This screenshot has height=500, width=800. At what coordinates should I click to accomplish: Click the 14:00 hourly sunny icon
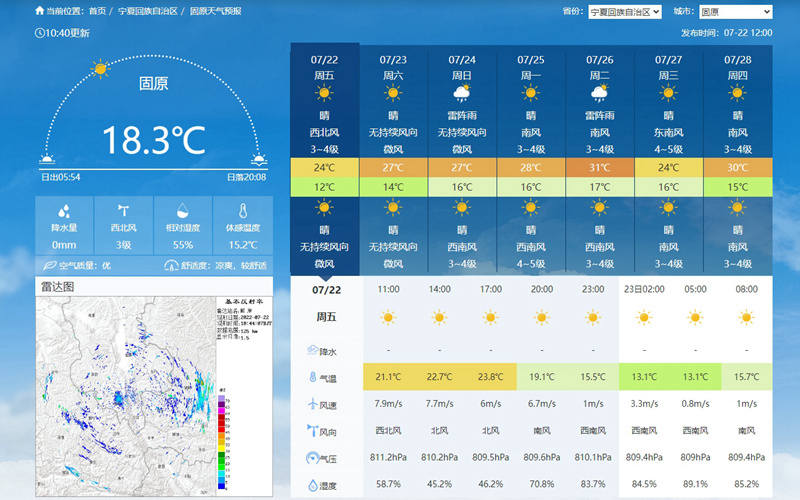pos(438,318)
